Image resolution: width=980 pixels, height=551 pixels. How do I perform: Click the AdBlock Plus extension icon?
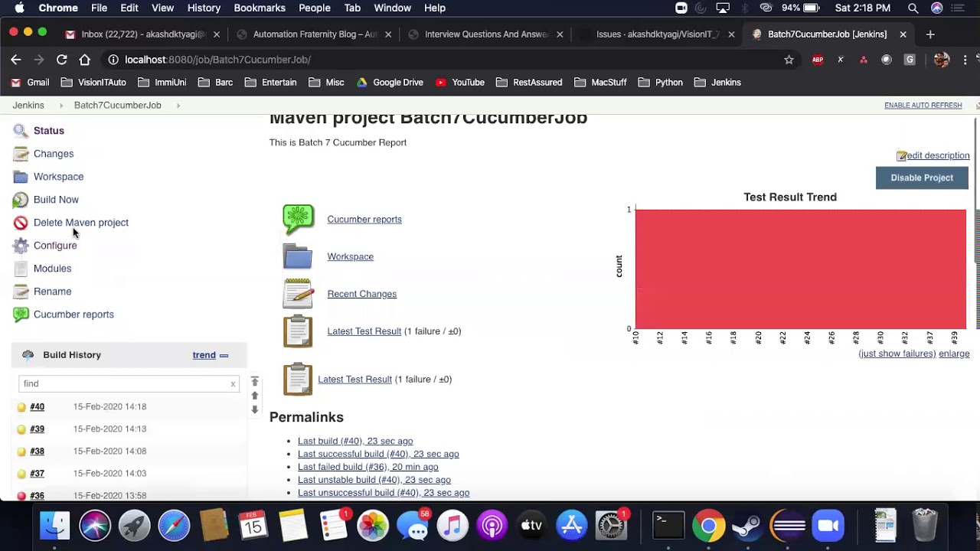pyautogui.click(x=818, y=60)
